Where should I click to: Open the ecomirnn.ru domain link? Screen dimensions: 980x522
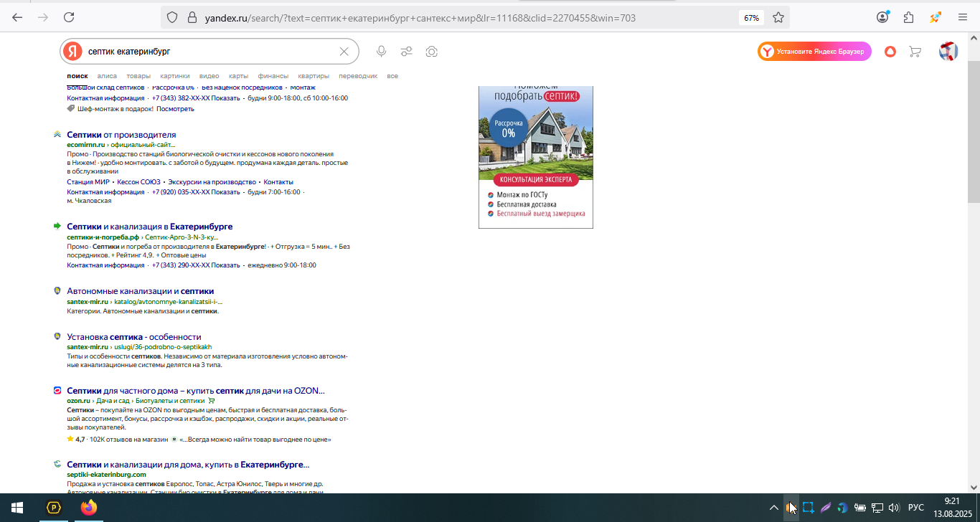click(x=85, y=145)
